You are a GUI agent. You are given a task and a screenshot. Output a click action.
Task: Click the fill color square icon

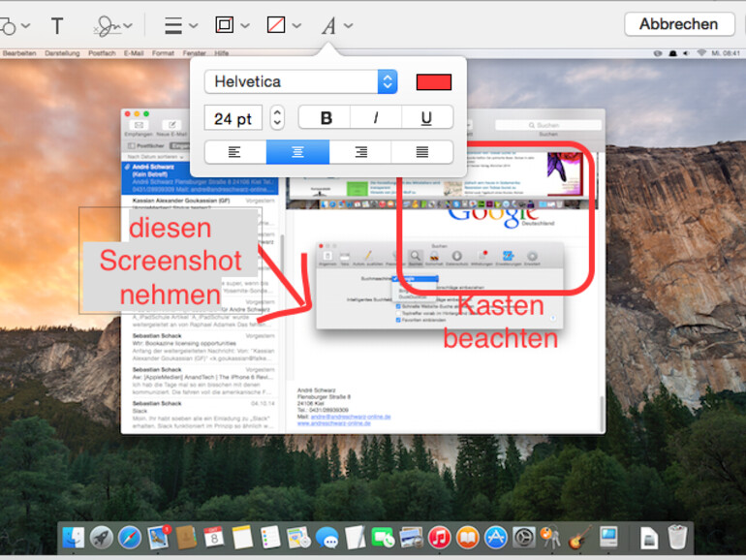tap(276, 25)
